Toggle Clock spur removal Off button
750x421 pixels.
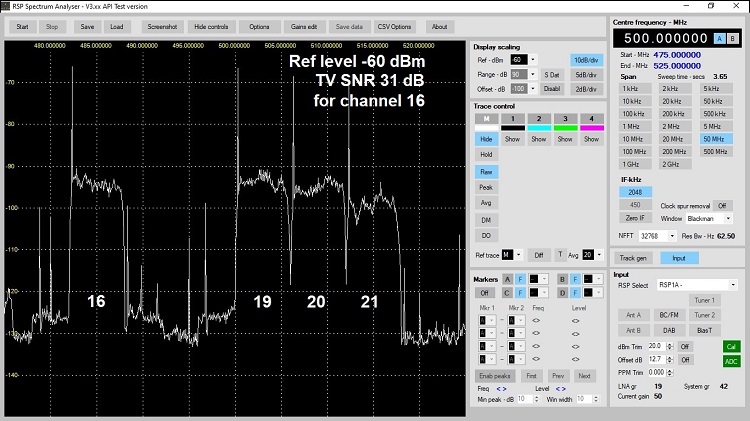[x=722, y=205]
